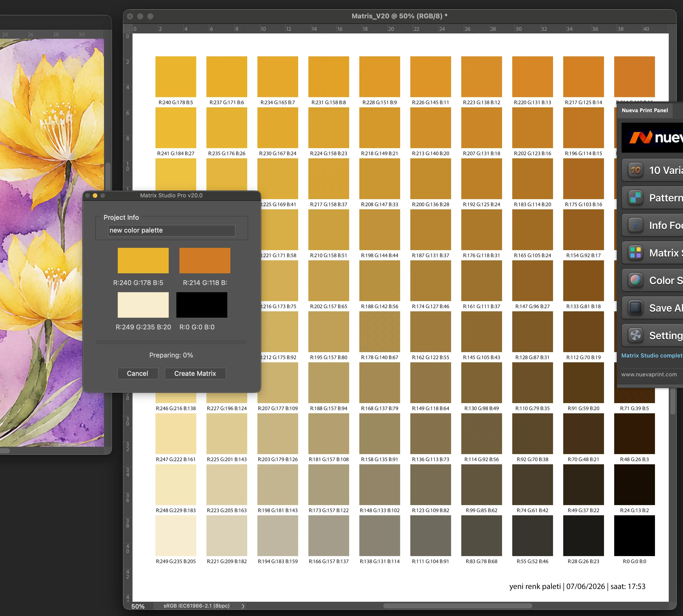Click the Info Footer button label

(666, 225)
